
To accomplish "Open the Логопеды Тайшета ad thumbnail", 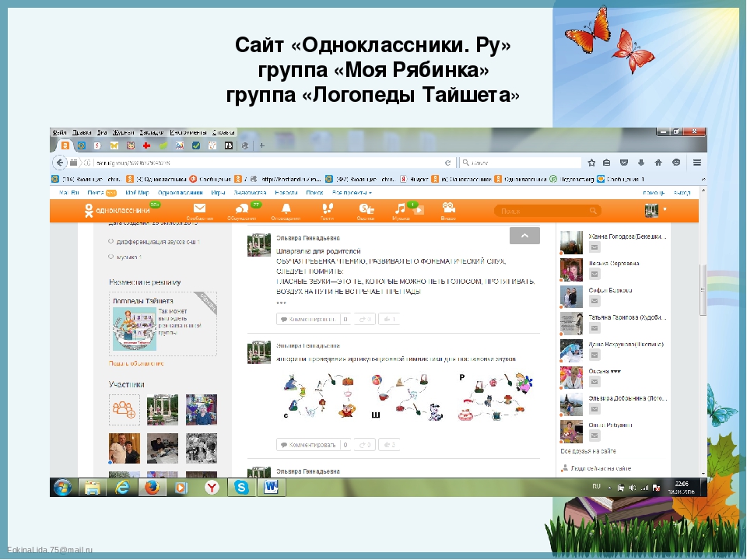I will (x=135, y=328).
